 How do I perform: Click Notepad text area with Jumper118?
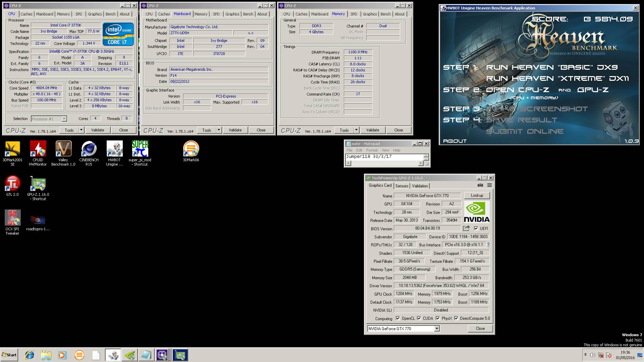pos(384,157)
